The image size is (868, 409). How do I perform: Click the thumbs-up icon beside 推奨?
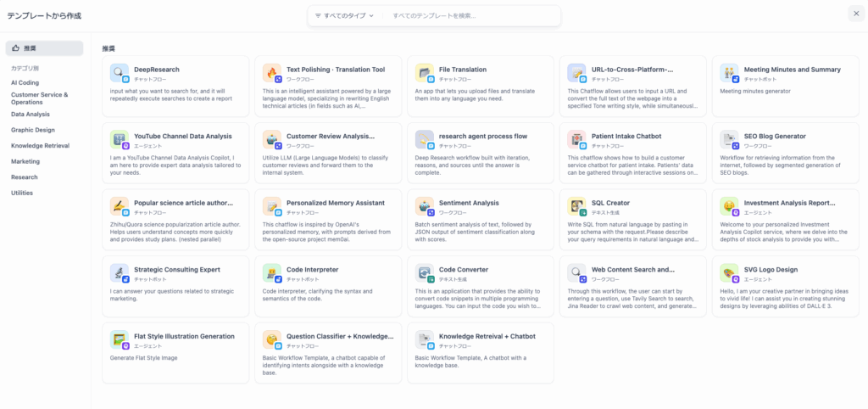click(16, 48)
